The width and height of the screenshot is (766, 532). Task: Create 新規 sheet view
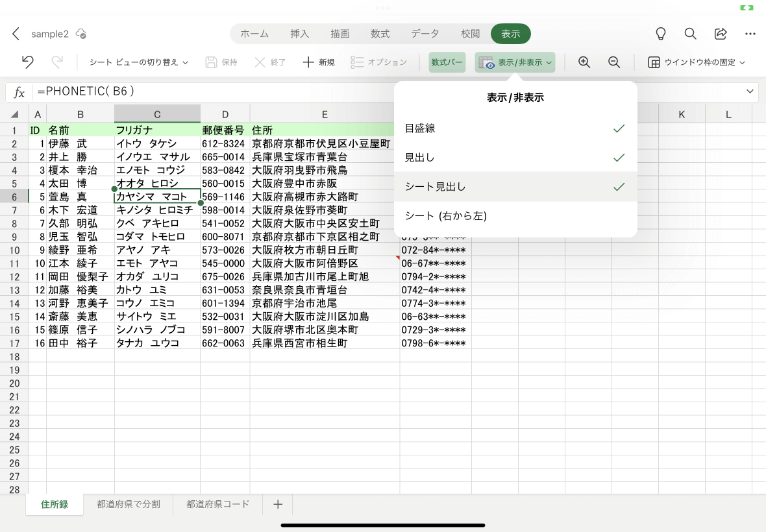[319, 62]
